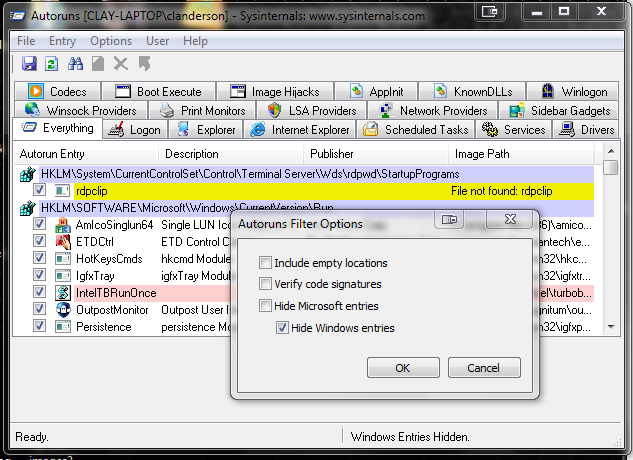Click the Save toolbar icon
633x460 pixels.
point(29,63)
